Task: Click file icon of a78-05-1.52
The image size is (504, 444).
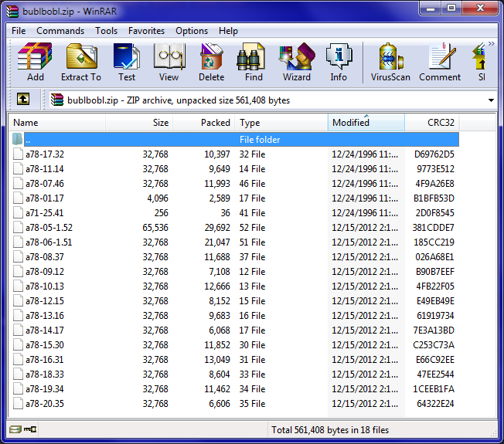Action: tap(18, 227)
